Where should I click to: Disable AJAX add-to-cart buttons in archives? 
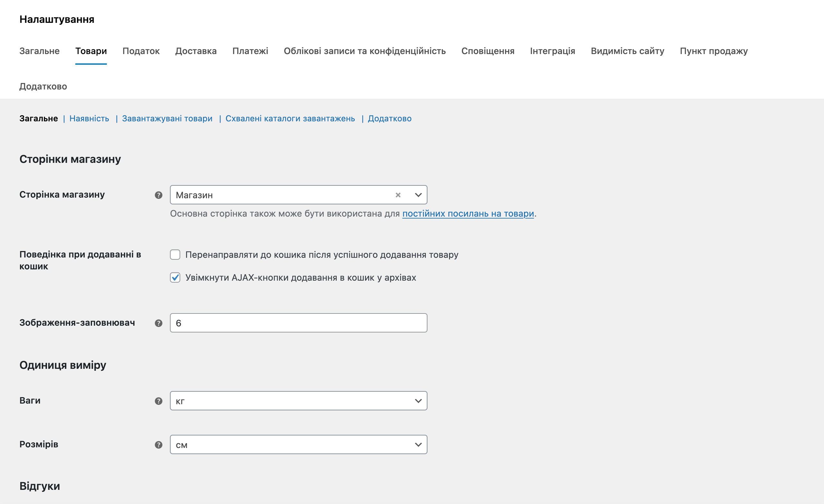pyautogui.click(x=175, y=277)
